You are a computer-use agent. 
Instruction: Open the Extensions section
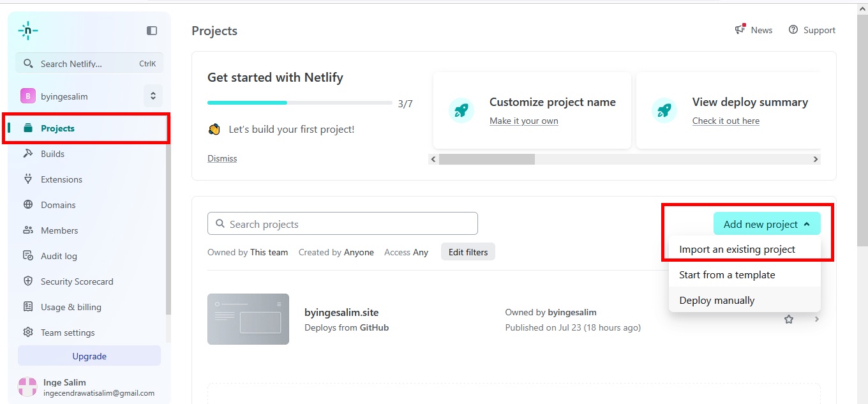point(61,179)
